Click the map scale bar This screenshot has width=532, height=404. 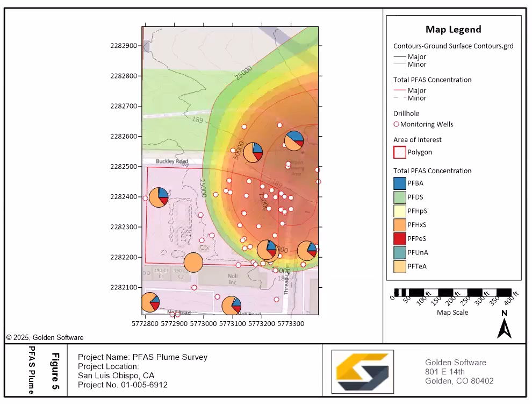(452, 294)
